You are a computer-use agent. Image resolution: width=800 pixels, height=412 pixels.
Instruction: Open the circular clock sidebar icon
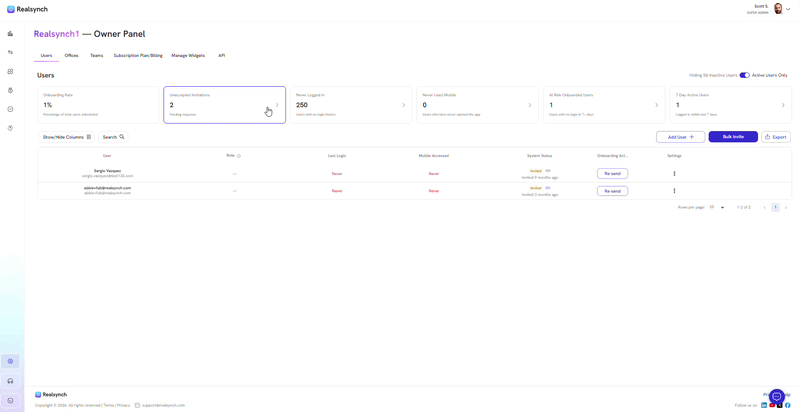pyautogui.click(x=10, y=109)
